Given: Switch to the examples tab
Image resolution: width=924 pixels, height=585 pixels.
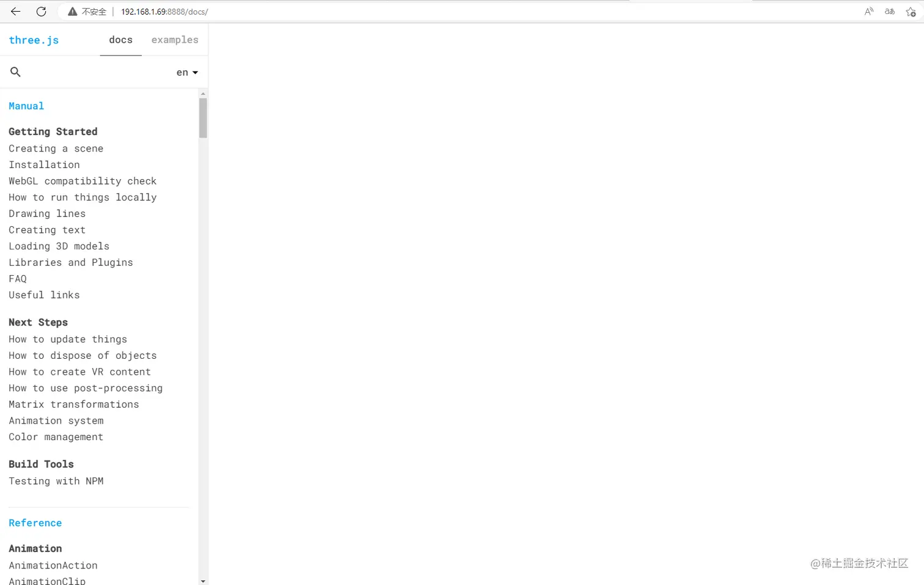Looking at the screenshot, I should click(x=175, y=40).
